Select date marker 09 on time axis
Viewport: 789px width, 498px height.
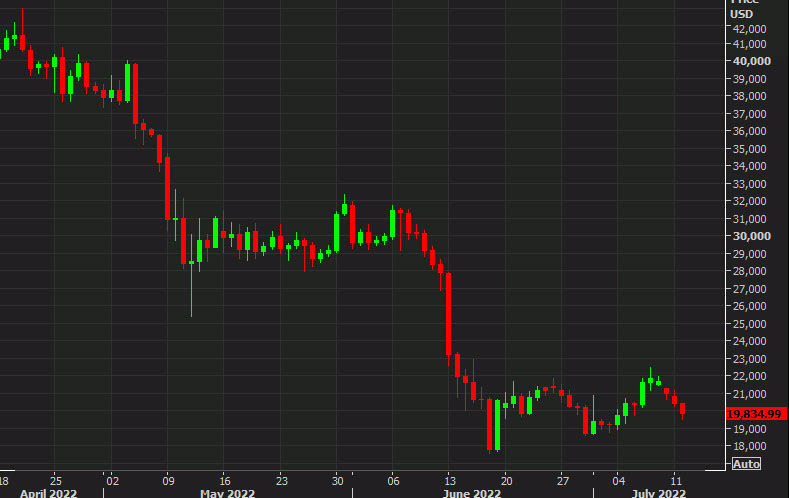pos(168,478)
